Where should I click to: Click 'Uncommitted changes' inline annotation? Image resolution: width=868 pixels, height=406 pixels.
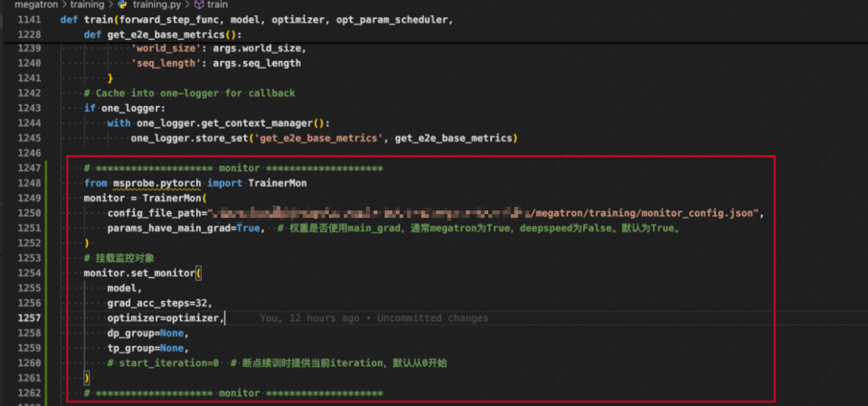432,318
